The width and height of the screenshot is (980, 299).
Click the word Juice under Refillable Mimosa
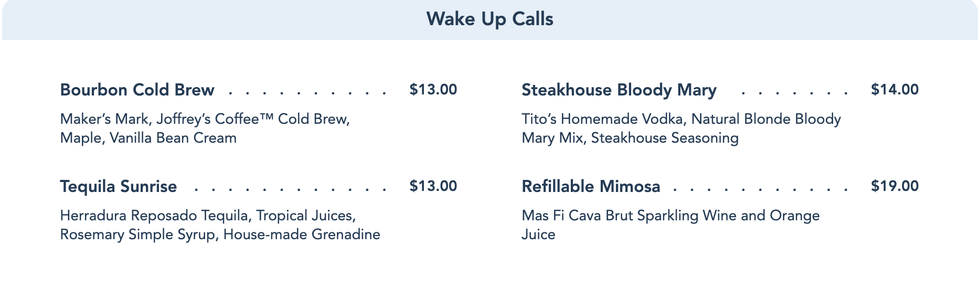coord(538,234)
